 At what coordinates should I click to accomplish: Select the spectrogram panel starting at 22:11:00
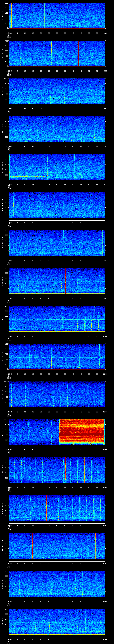57,394
